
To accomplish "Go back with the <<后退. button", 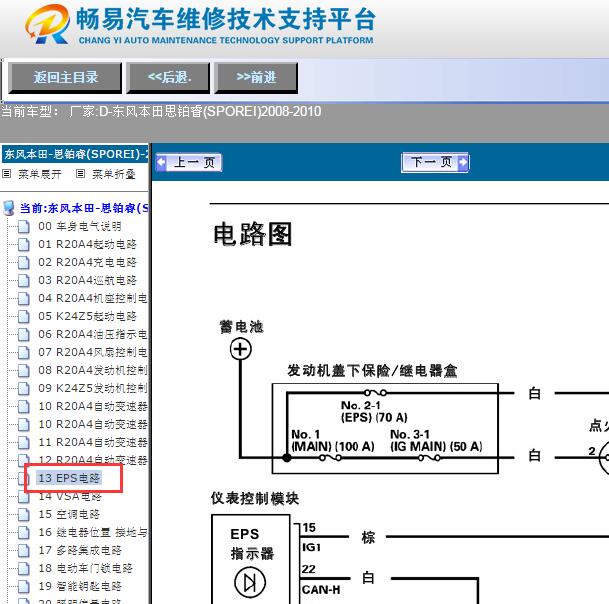I will 169,78.
